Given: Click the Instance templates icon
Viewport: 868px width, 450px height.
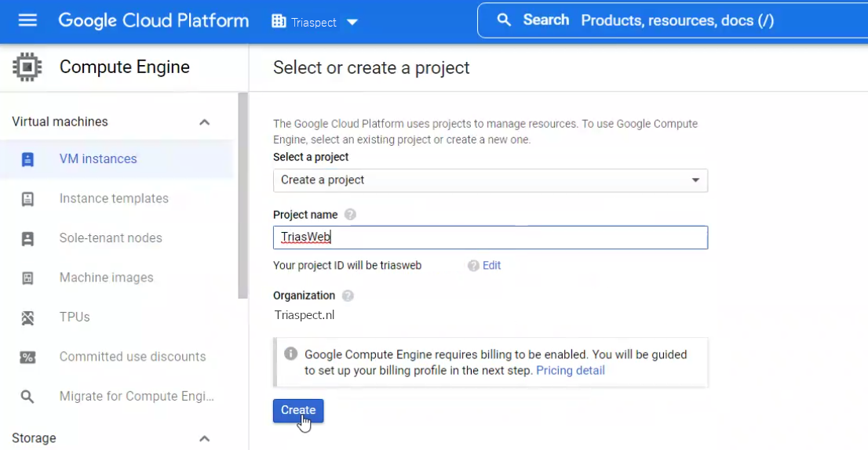Looking at the screenshot, I should (x=27, y=199).
